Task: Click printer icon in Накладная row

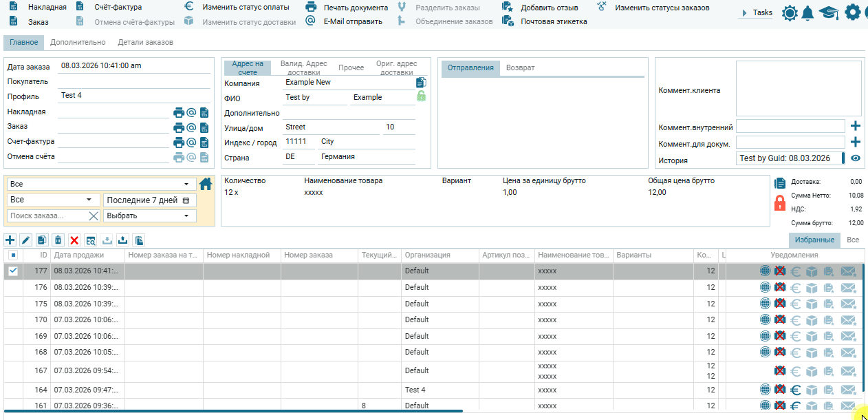Action: pos(179,112)
